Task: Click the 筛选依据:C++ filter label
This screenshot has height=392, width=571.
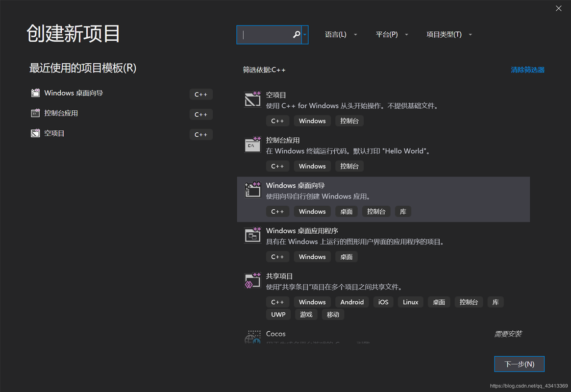Action: point(264,70)
